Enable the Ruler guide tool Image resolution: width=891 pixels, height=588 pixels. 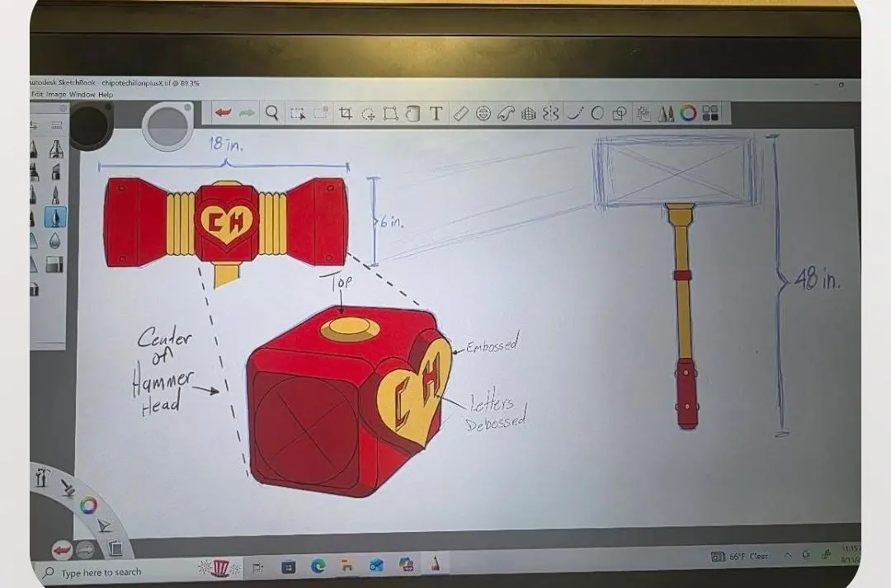coord(460,114)
